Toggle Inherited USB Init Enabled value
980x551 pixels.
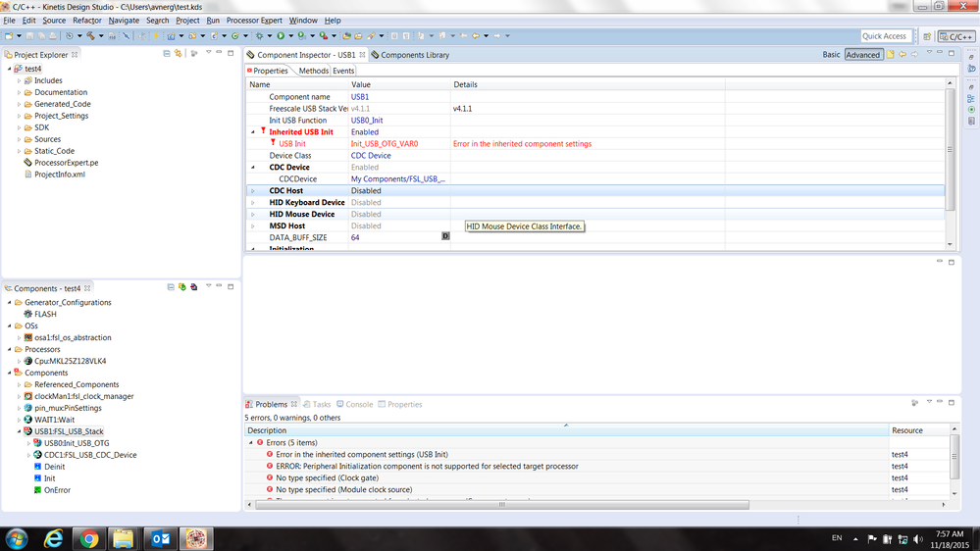[x=364, y=131]
